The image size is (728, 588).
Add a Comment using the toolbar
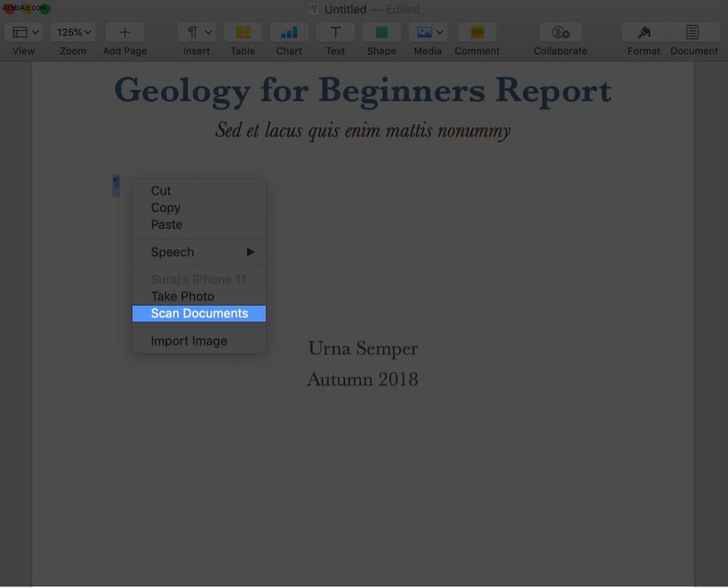[x=477, y=32]
